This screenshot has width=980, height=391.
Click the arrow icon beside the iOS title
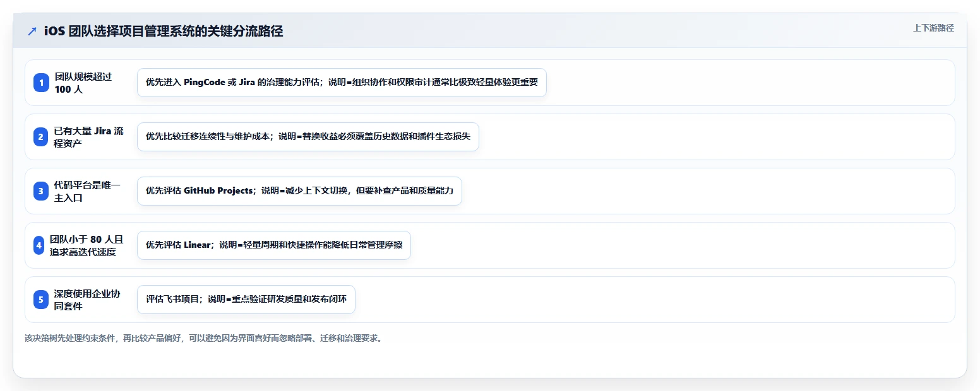click(32, 32)
